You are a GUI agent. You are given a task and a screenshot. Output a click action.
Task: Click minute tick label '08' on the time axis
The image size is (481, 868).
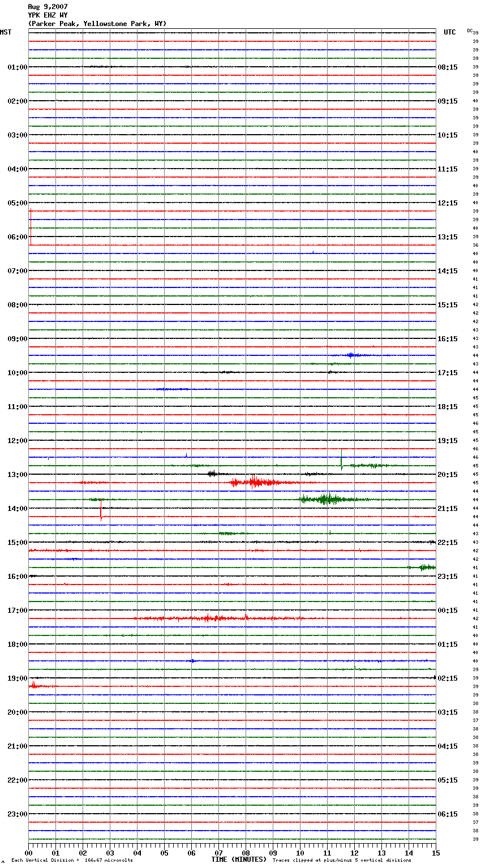pos(246,853)
